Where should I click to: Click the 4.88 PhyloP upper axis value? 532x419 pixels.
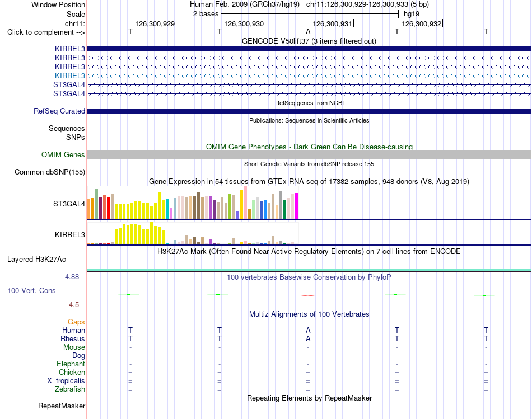click(72, 276)
